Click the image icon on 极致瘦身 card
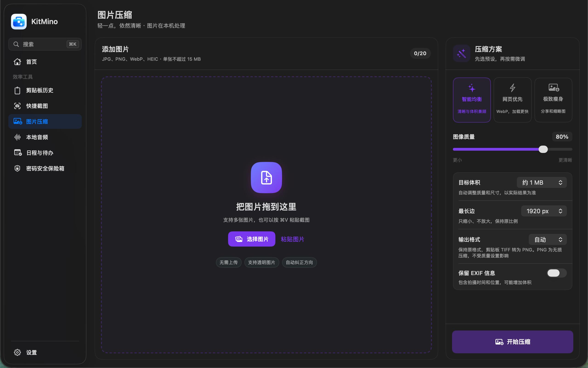This screenshot has width=588, height=368. [x=554, y=87]
